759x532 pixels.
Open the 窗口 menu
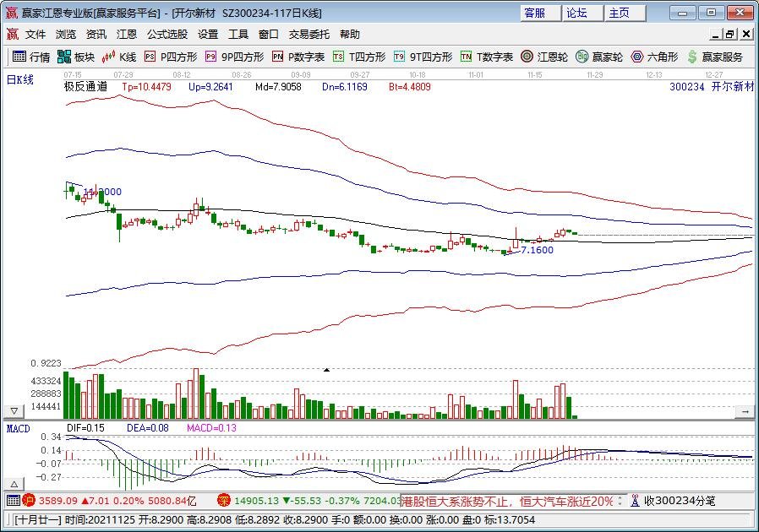(269, 35)
